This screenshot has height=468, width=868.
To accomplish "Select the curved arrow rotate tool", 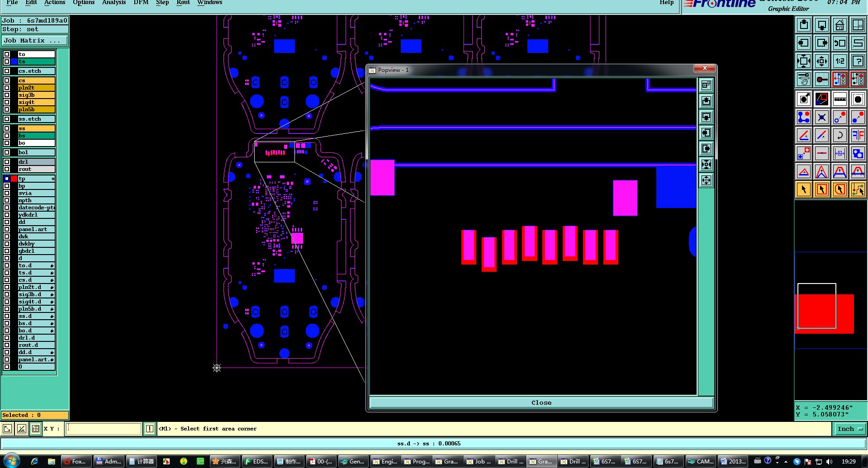I will coord(840,135).
